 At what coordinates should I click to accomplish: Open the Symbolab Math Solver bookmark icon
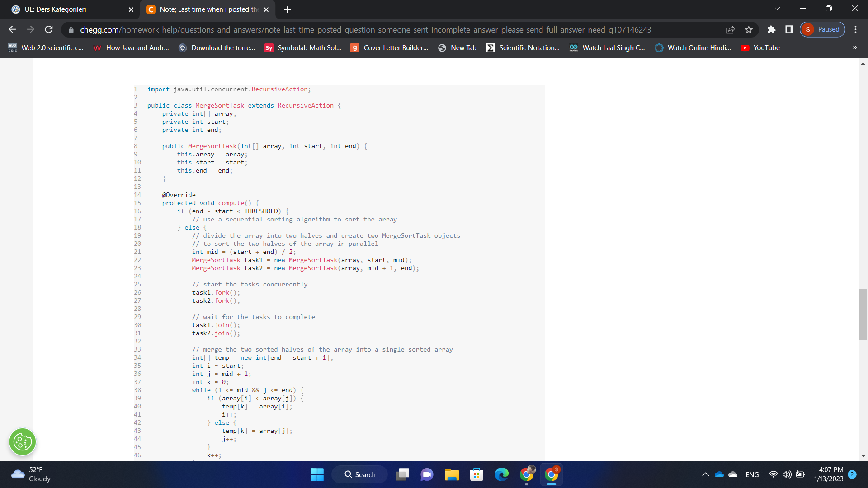[x=268, y=47]
